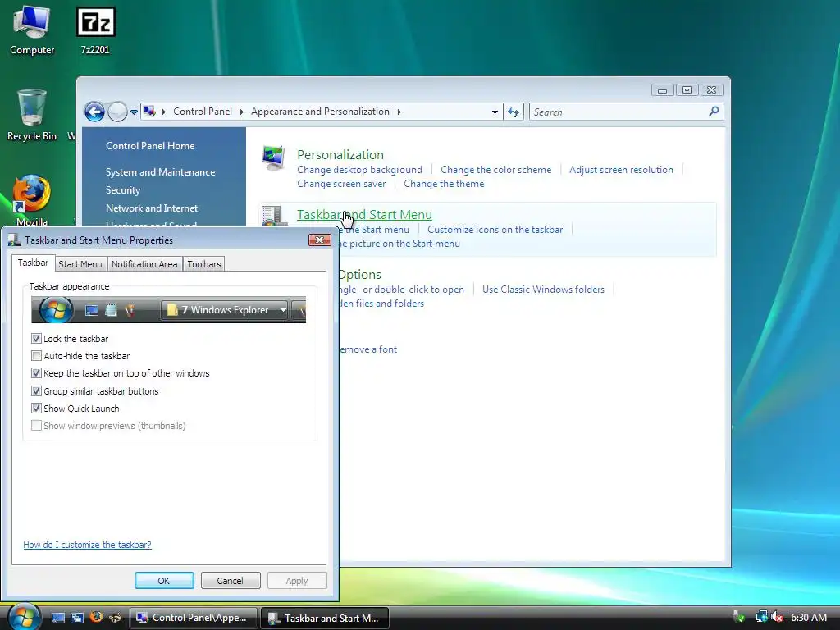The width and height of the screenshot is (840, 630).
Task: Click Control Panel breadcrumb segment
Action: click(203, 112)
